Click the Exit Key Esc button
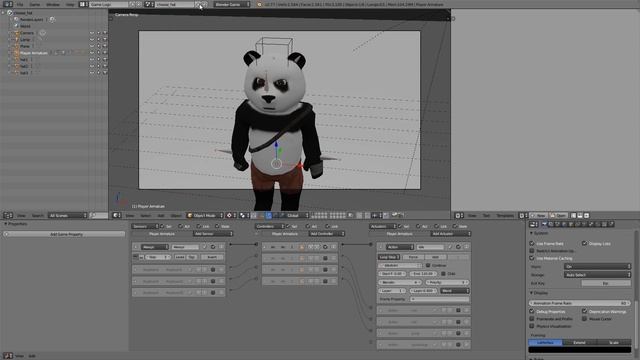640x360 pixels. click(x=606, y=283)
